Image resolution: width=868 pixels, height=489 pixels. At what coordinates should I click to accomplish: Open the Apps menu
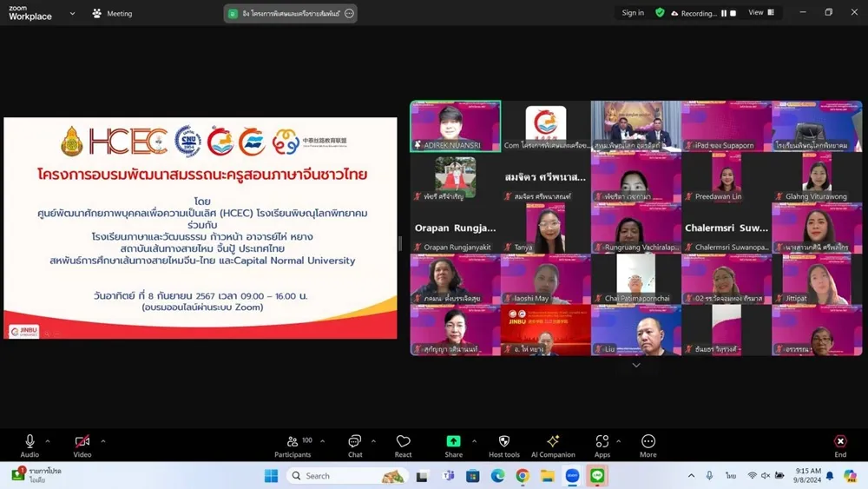pos(602,446)
